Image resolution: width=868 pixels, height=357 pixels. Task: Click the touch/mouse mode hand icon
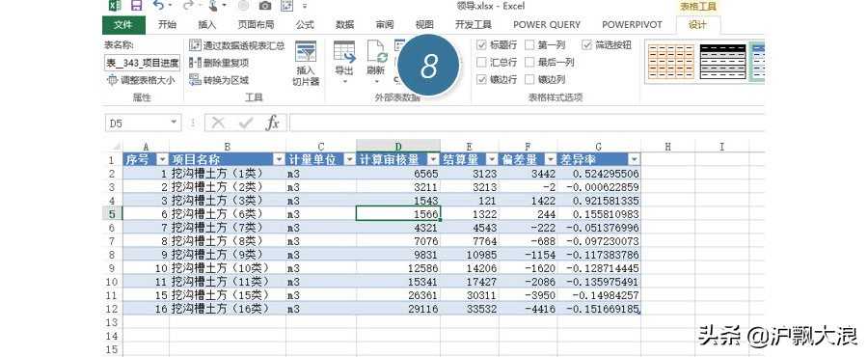point(214,6)
